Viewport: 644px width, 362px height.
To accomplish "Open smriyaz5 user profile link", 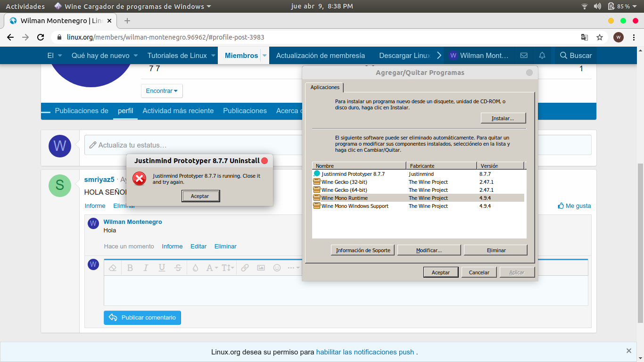I will point(99,180).
